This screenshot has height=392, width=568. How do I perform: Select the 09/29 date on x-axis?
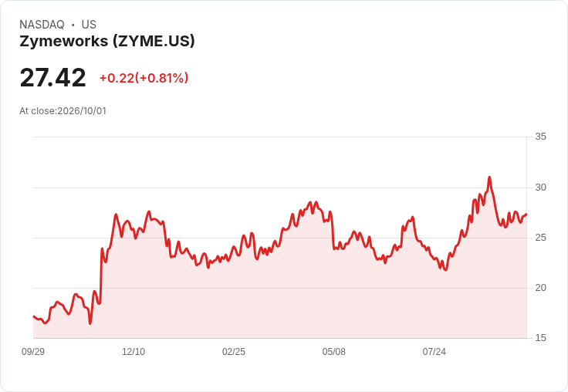click(33, 351)
